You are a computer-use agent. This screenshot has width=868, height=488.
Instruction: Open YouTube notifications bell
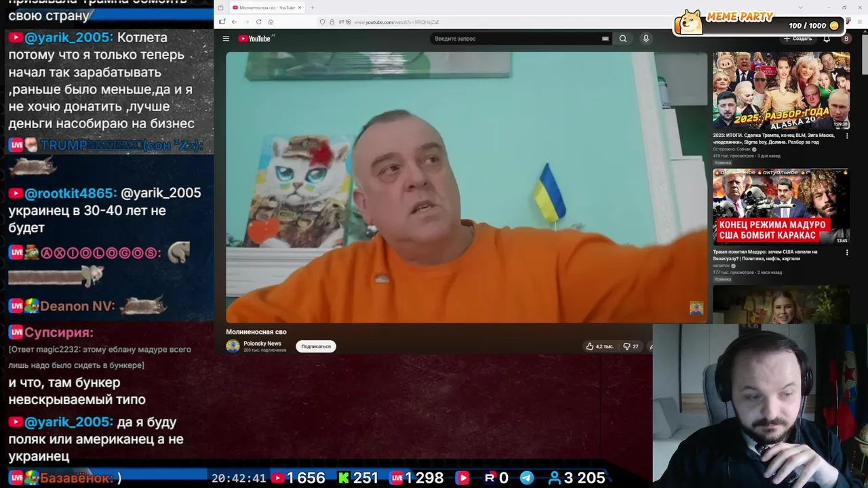pos(827,39)
